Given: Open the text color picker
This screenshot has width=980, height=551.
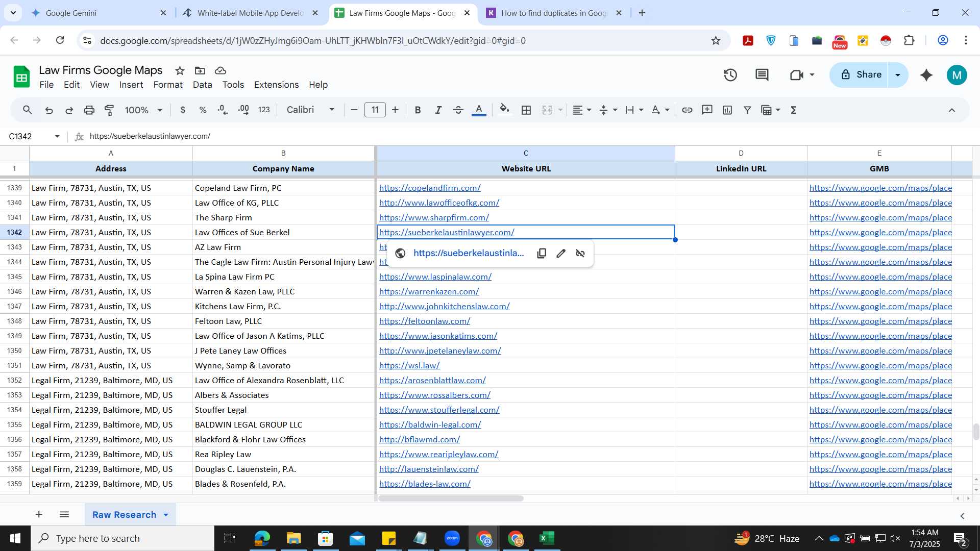Looking at the screenshot, I should coord(479,110).
